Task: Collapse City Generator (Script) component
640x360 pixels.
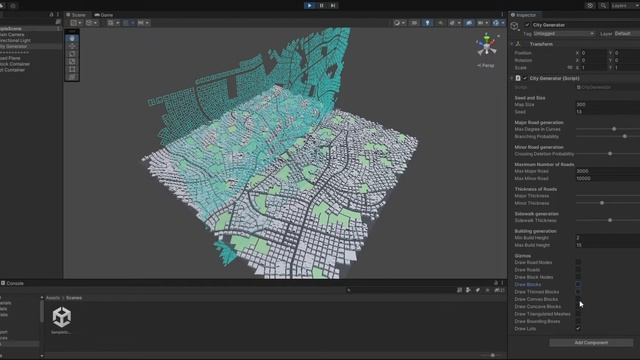Action: tap(511, 78)
